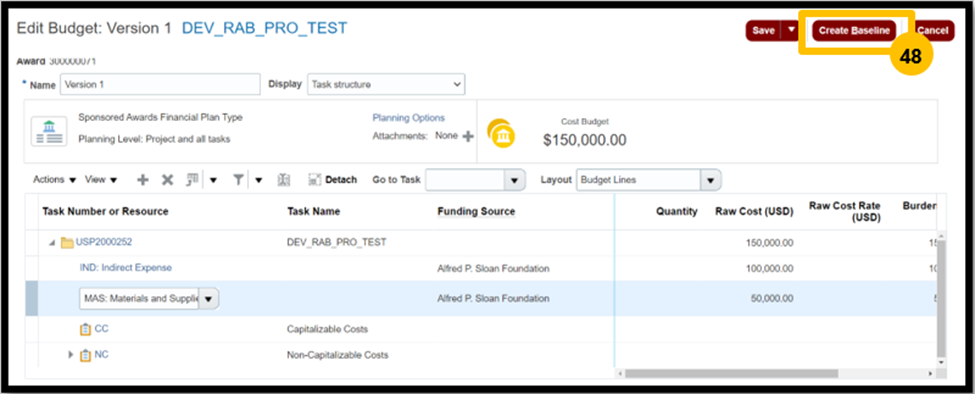The width and height of the screenshot is (975, 394).
Task: Click the CC task clipboard icon
Action: [x=86, y=329]
